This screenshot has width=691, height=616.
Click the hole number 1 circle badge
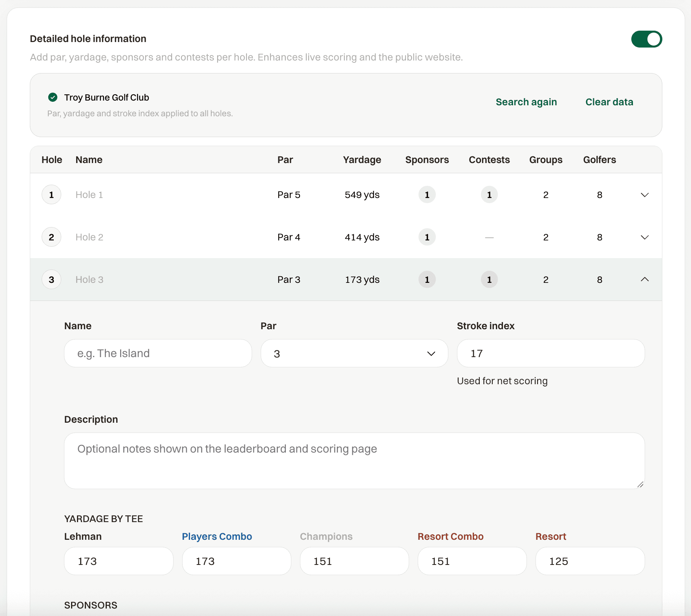[51, 194]
